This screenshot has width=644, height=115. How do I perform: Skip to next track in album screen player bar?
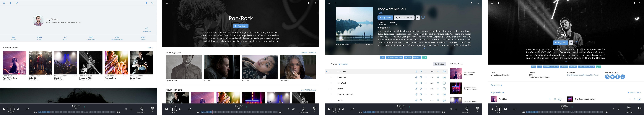tap(343, 109)
